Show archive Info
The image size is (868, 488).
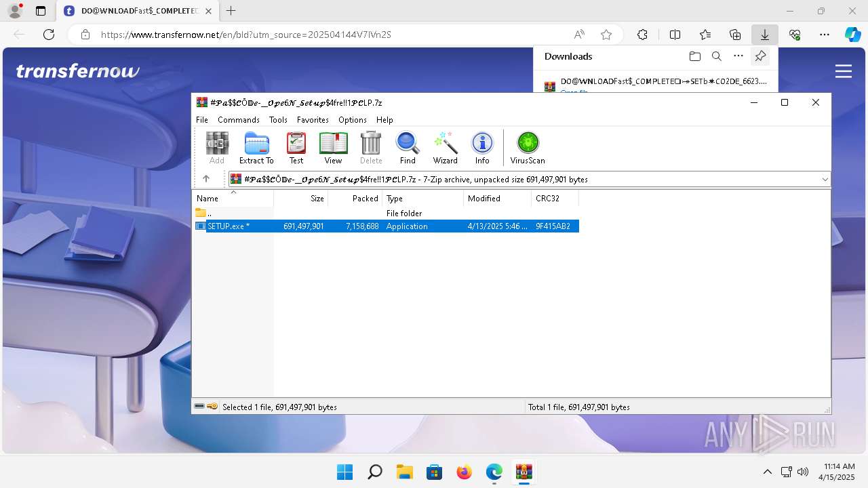482,148
